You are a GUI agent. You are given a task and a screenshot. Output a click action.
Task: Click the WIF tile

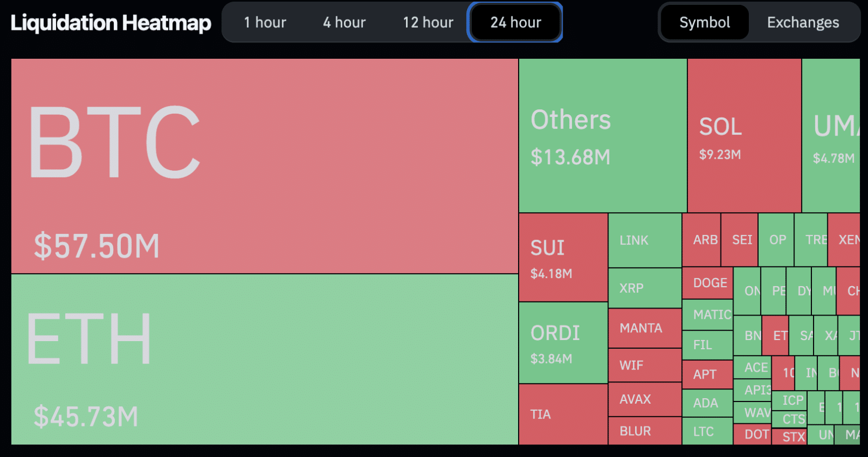pos(645,365)
